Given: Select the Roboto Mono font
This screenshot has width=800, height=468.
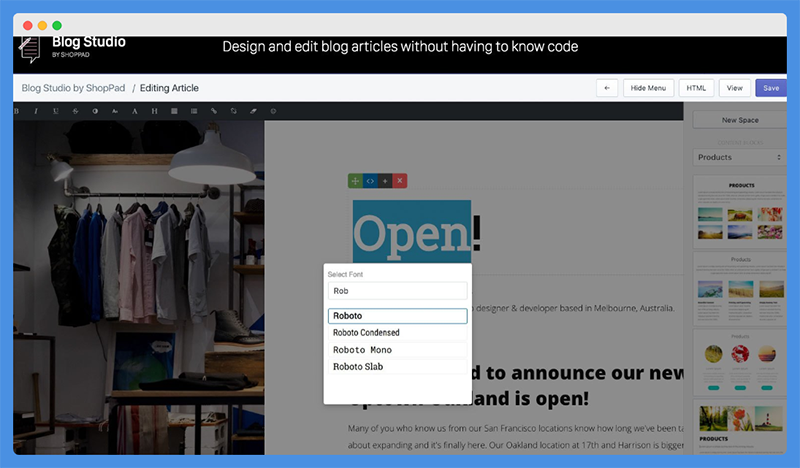Looking at the screenshot, I should click(397, 350).
